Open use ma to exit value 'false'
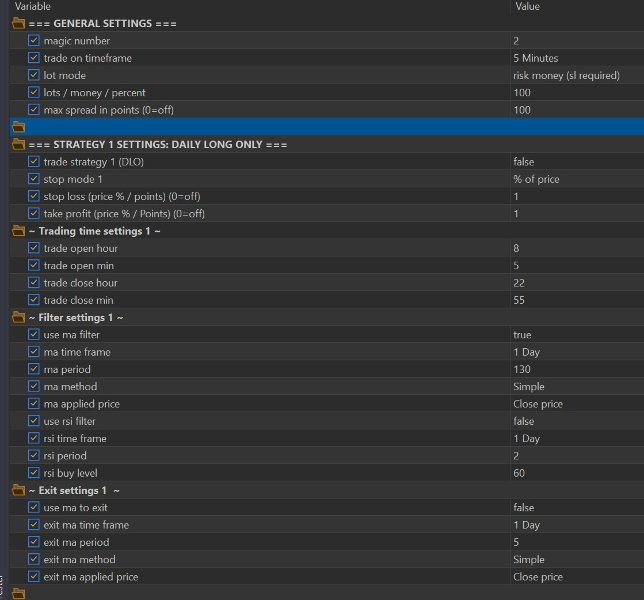The height and width of the screenshot is (600, 644). [x=524, y=507]
